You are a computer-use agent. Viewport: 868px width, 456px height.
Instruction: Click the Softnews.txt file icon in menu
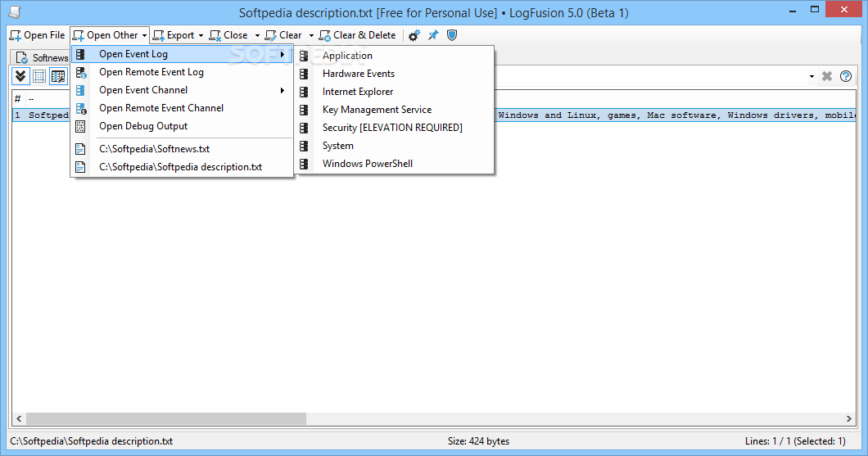[81, 149]
